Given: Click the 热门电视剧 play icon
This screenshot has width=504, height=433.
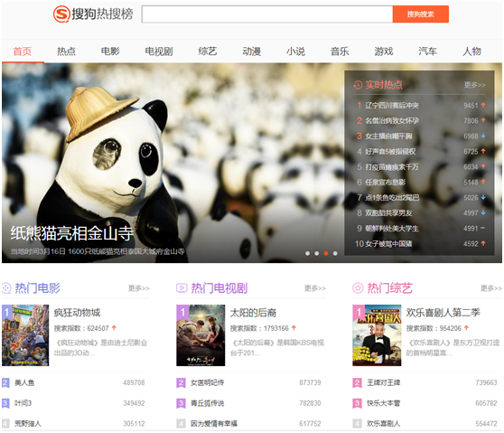Looking at the screenshot, I should (182, 288).
